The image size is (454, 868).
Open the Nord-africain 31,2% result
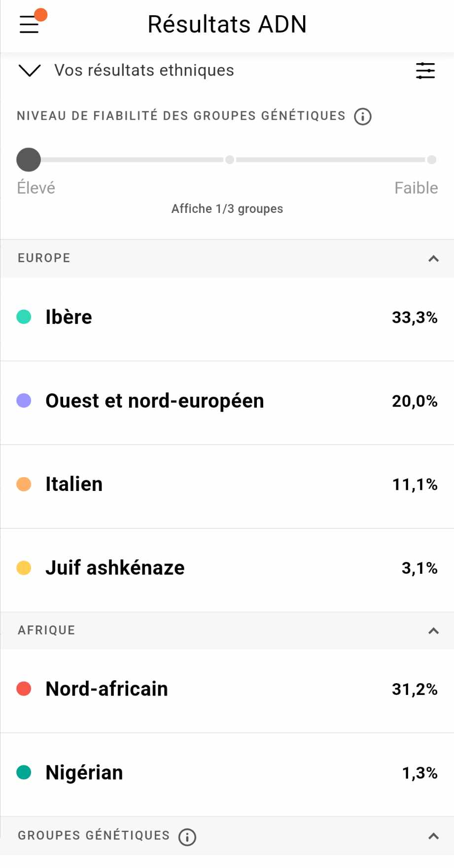point(227,689)
